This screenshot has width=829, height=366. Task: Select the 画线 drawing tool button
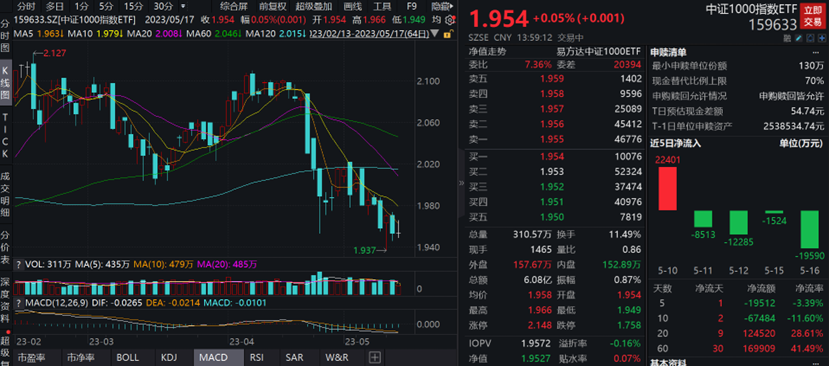[353, 6]
